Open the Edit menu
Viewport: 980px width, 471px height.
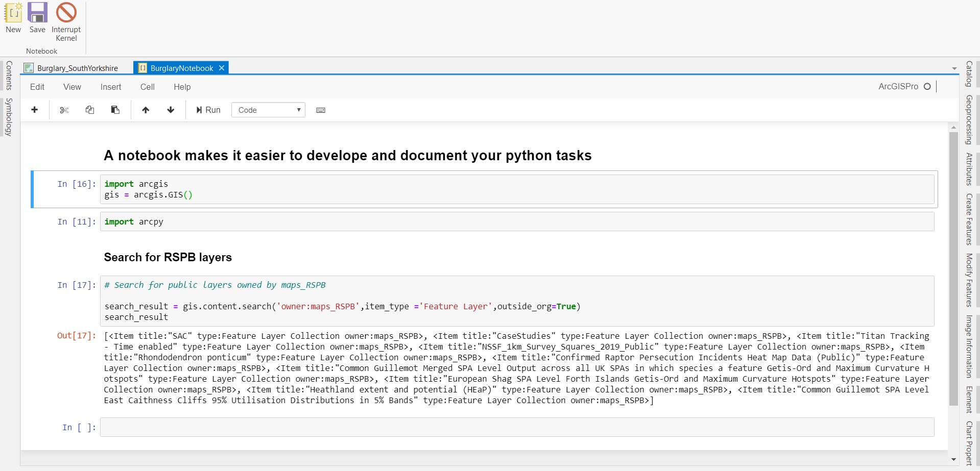click(37, 87)
